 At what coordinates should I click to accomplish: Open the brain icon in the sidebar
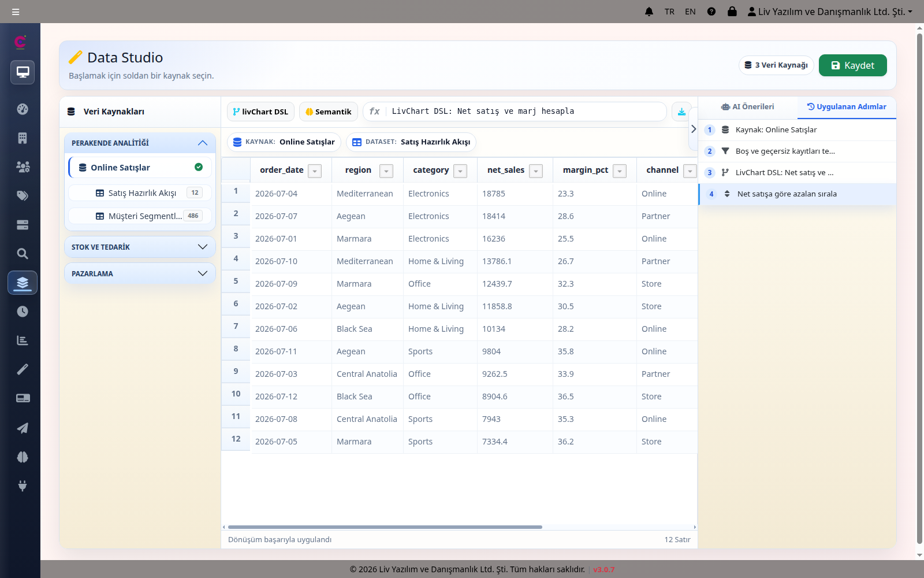(x=23, y=457)
